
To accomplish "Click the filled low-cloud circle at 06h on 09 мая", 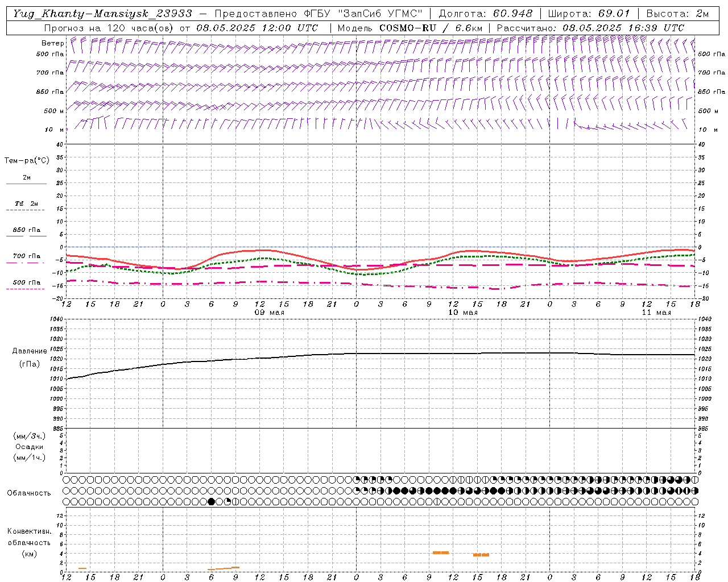I will click(x=212, y=501).
